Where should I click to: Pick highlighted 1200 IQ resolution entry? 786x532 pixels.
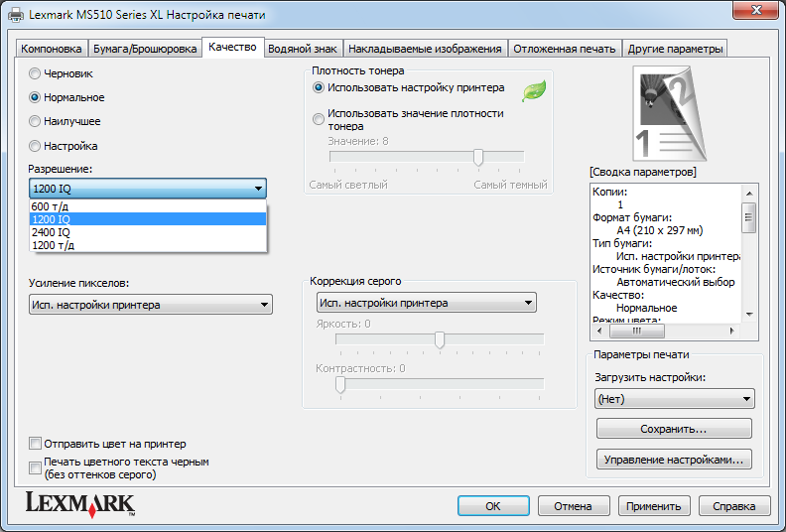click(x=148, y=219)
